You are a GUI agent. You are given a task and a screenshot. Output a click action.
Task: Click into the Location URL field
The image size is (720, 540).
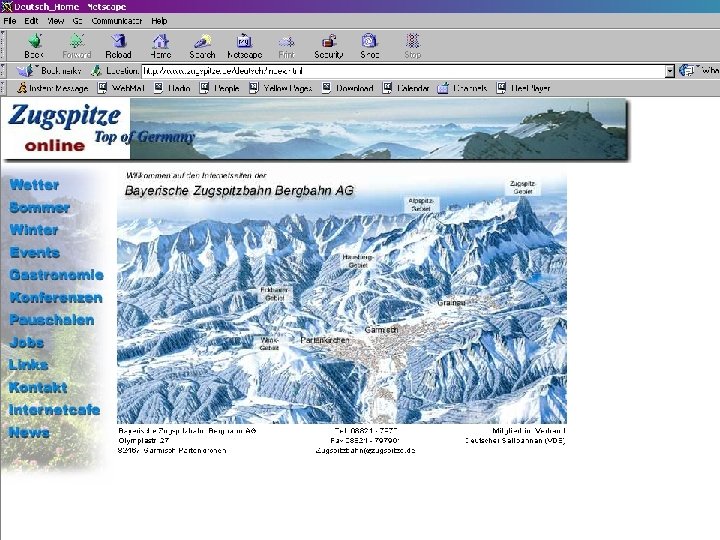tap(403, 71)
